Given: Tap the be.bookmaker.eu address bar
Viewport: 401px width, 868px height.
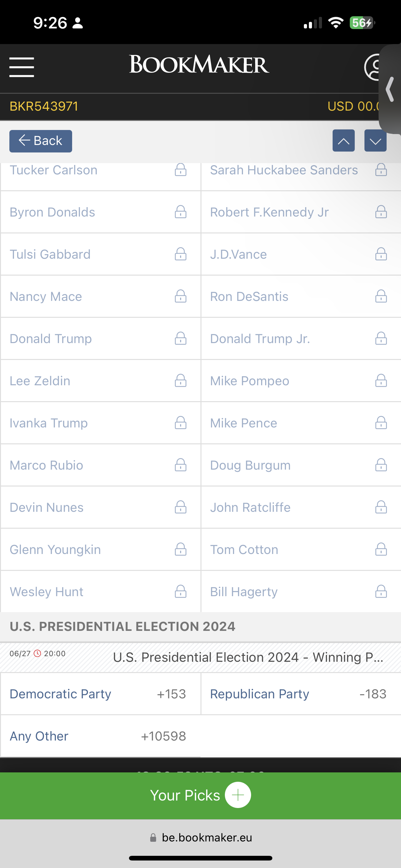Looking at the screenshot, I should click(201, 837).
